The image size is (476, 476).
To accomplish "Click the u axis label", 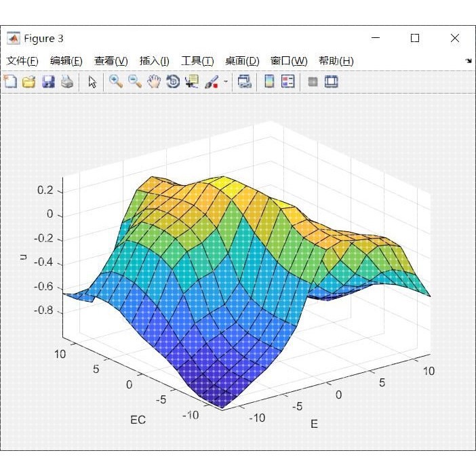I will click(x=23, y=257).
